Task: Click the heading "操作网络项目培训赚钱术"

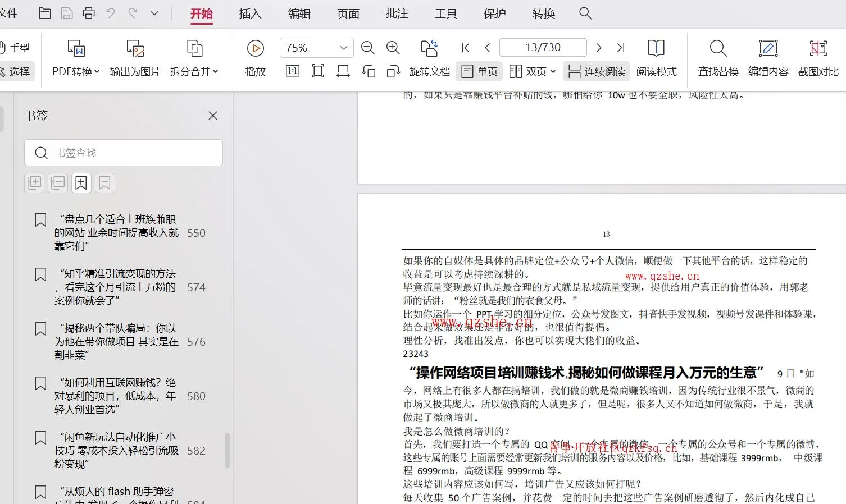Action: coord(586,373)
